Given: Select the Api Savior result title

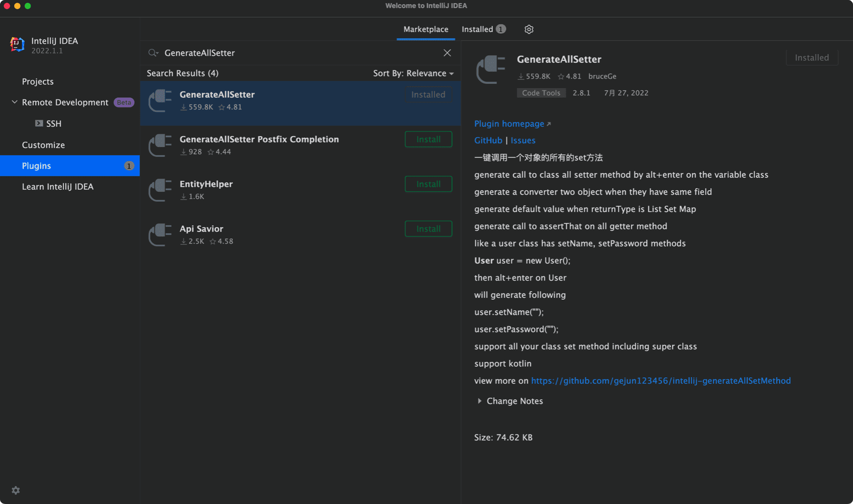Looking at the screenshot, I should point(201,229).
